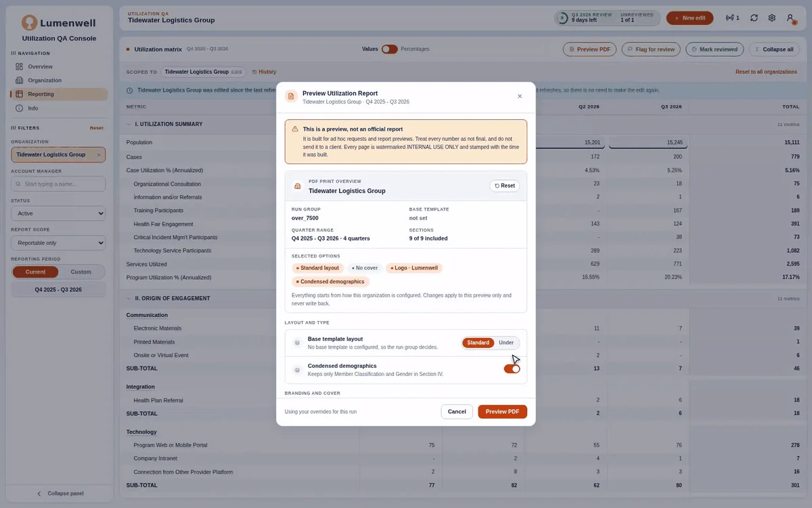Click the Standard layout option chip
Image resolution: width=812 pixels, height=508 pixels.
click(318, 268)
